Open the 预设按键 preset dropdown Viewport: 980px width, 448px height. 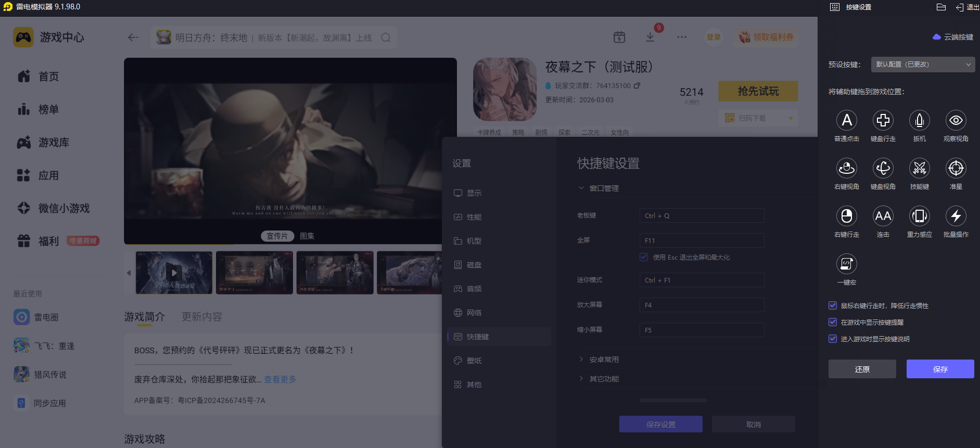coord(923,65)
